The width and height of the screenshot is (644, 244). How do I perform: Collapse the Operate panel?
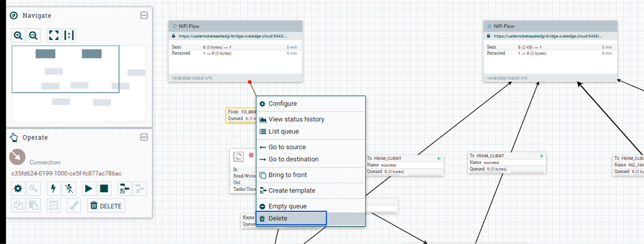[x=144, y=137]
